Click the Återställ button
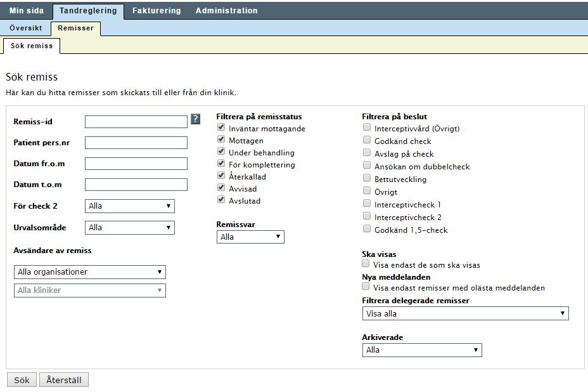 click(64, 380)
